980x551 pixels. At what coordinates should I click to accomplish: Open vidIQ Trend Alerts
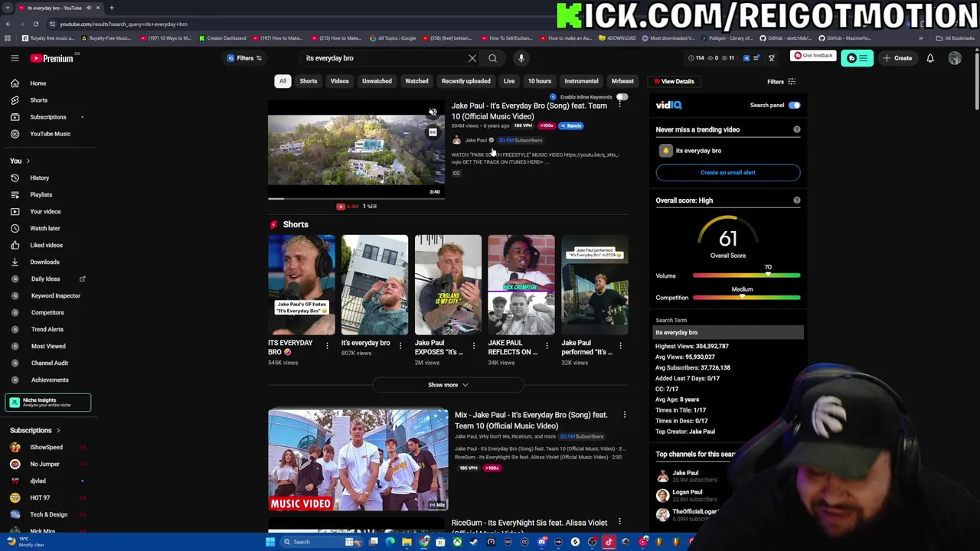click(46, 329)
